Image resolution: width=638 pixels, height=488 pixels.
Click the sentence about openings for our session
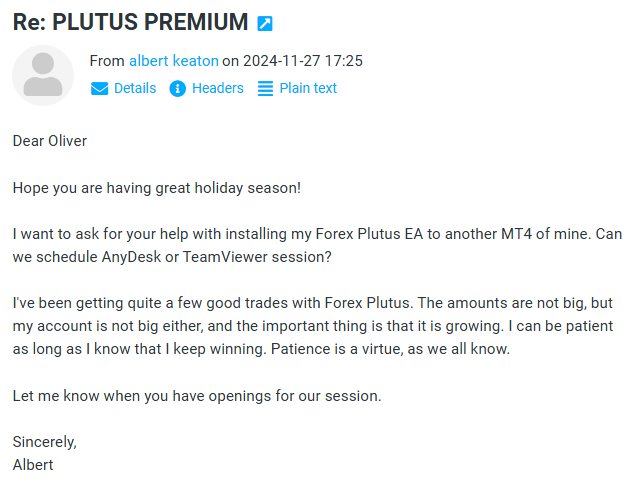(x=197, y=396)
